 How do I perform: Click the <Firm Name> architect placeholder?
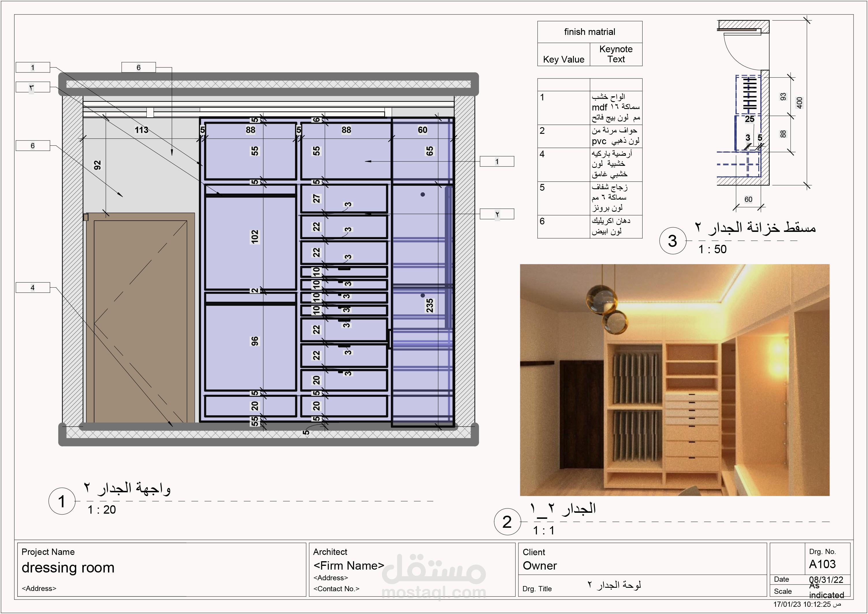(348, 566)
